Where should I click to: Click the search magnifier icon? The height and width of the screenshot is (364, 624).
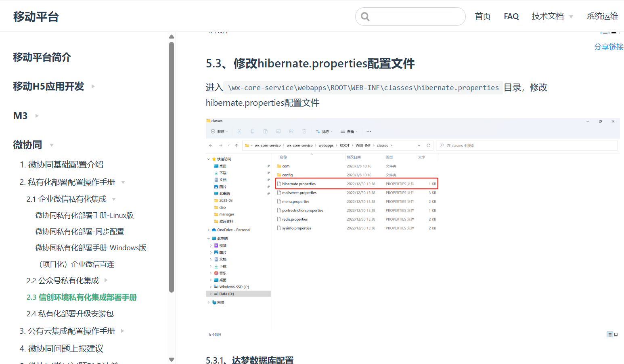click(365, 17)
